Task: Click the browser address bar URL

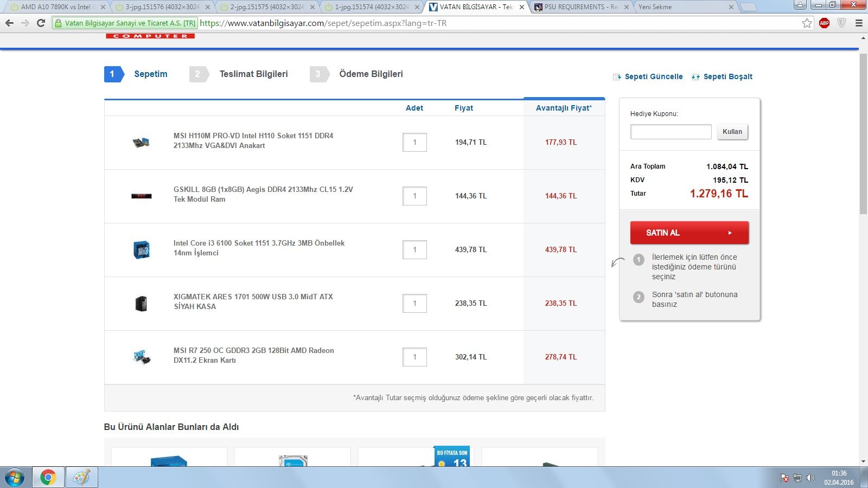Action: coord(323,23)
